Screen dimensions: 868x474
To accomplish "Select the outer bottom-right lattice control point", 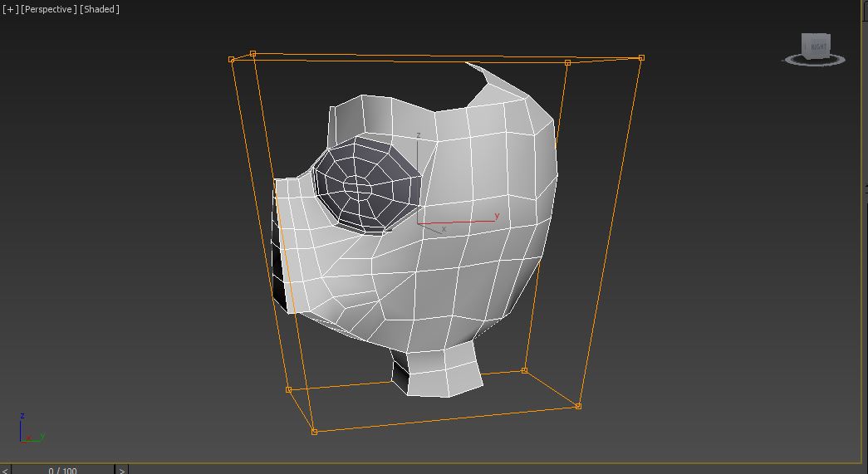I will (x=578, y=406).
